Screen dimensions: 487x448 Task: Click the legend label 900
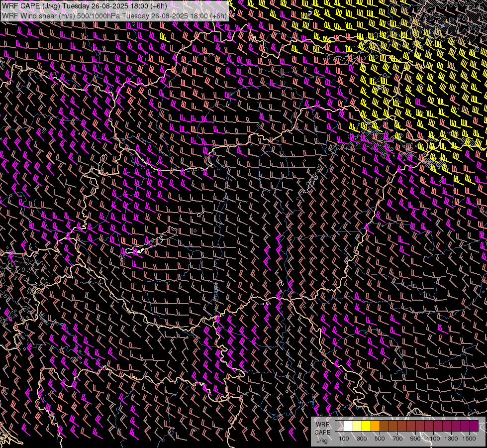(415, 439)
